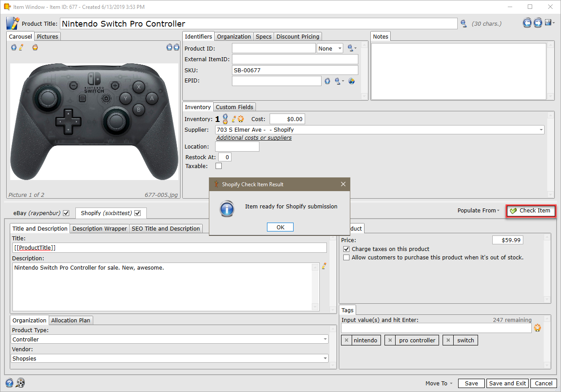The image size is (561, 392).
Task: Open the Description Wrapper tab
Action: click(99, 229)
